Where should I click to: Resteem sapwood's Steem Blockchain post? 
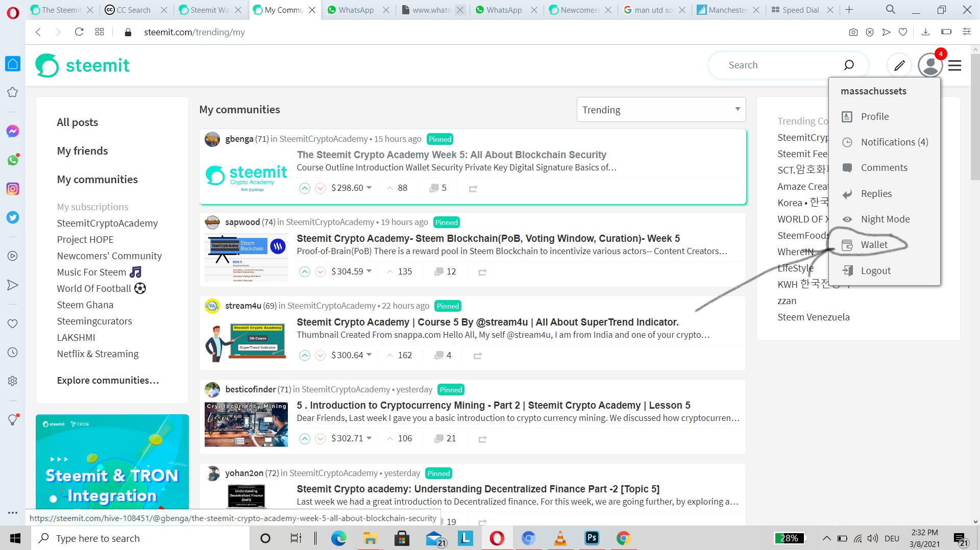point(482,272)
